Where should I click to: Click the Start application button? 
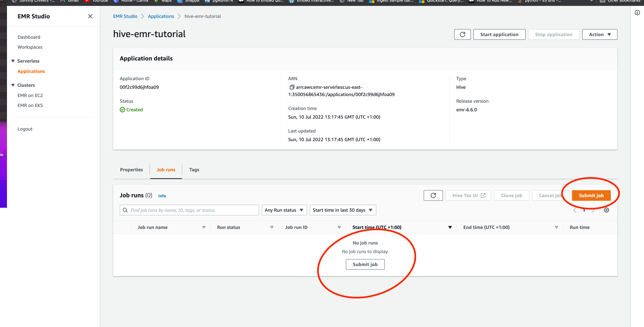click(x=499, y=34)
